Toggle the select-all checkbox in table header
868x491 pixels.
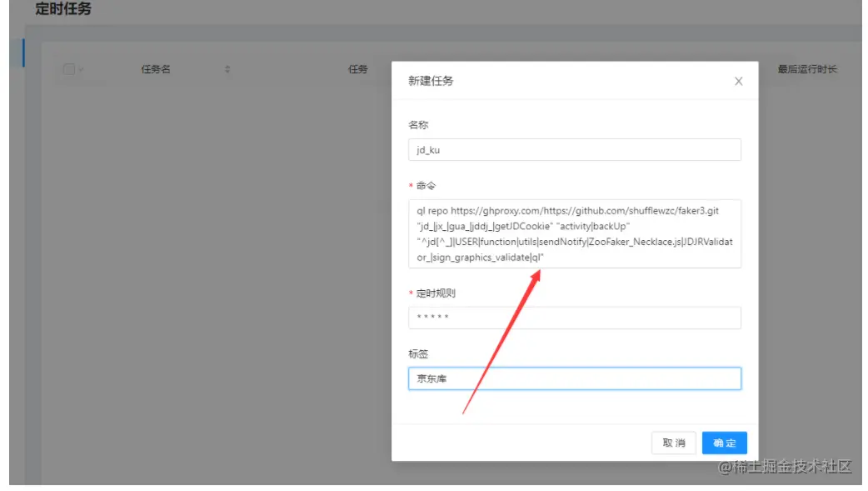[x=69, y=69]
